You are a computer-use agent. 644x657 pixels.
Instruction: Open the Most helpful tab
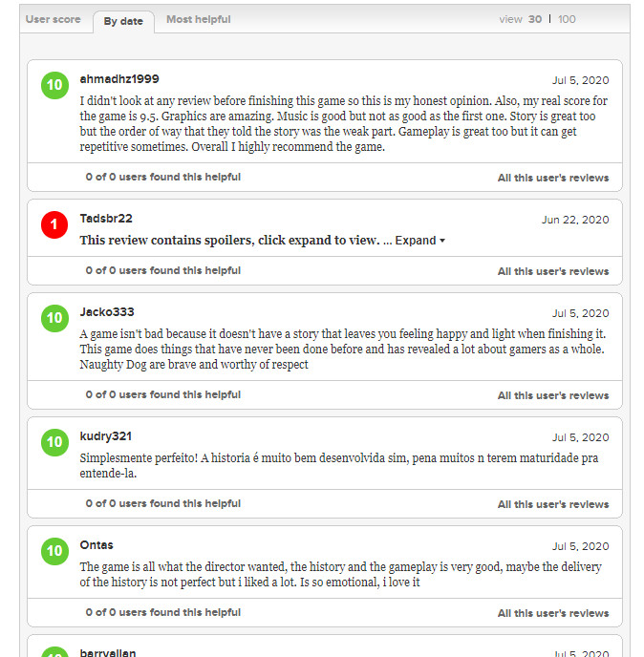[198, 19]
